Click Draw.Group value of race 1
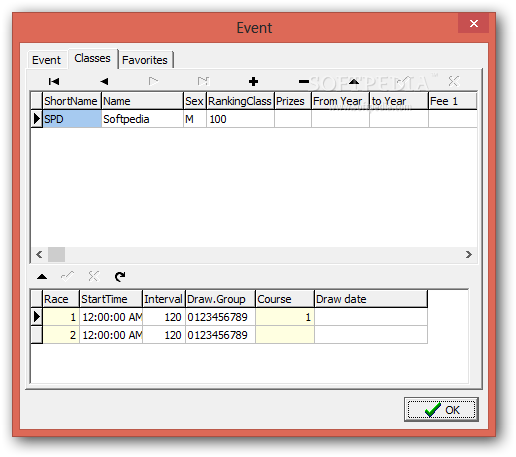Image resolution: width=516 pixels, height=457 pixels. tap(220, 317)
